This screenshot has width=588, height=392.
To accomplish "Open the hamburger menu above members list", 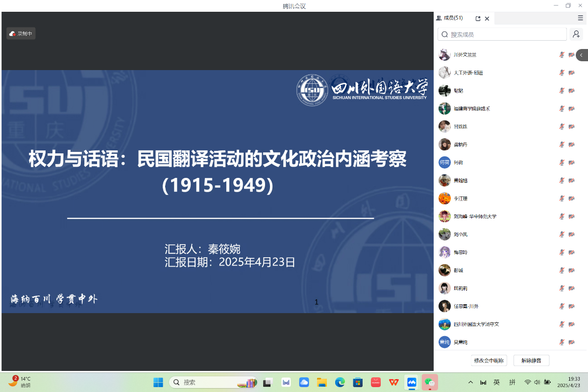I will point(580,18).
